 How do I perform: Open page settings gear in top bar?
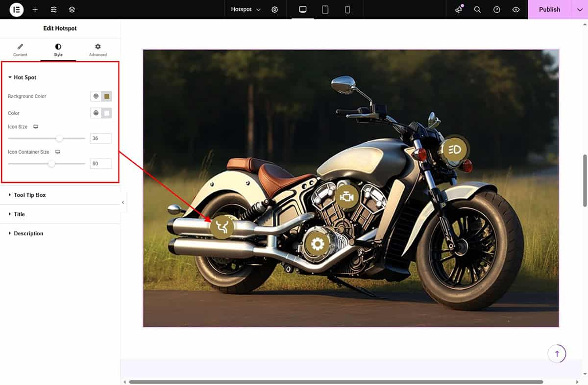[275, 9]
